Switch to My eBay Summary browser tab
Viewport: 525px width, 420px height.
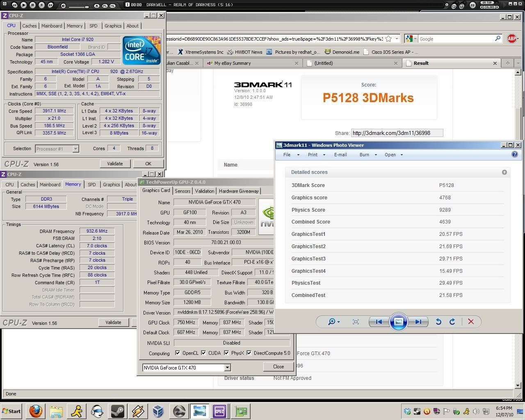[252, 63]
